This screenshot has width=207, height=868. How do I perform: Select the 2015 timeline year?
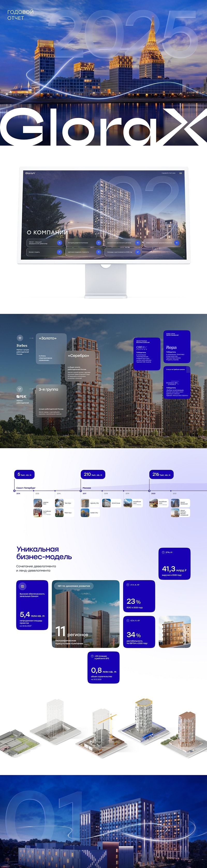[x=37, y=493]
